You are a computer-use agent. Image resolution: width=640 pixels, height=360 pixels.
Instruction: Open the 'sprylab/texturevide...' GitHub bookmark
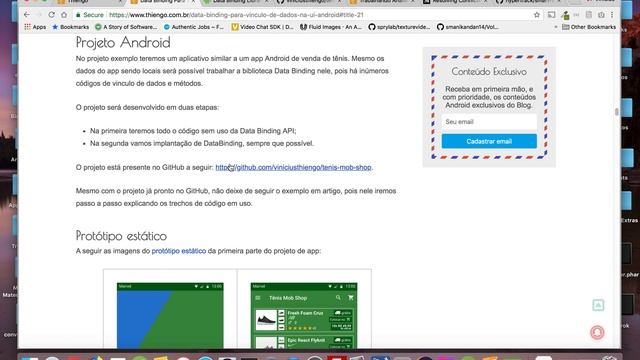(399, 27)
